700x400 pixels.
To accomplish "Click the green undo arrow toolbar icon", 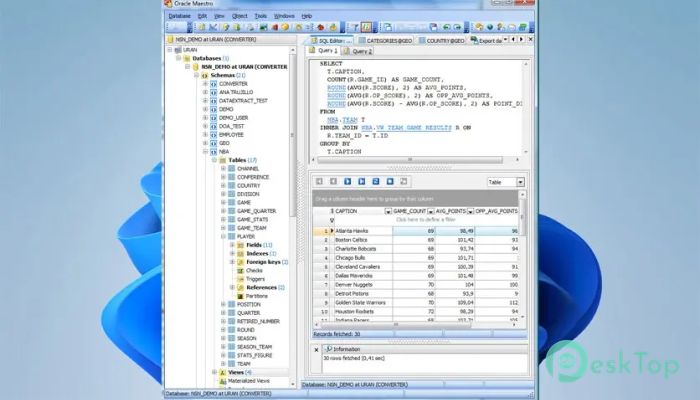I will [446, 27].
